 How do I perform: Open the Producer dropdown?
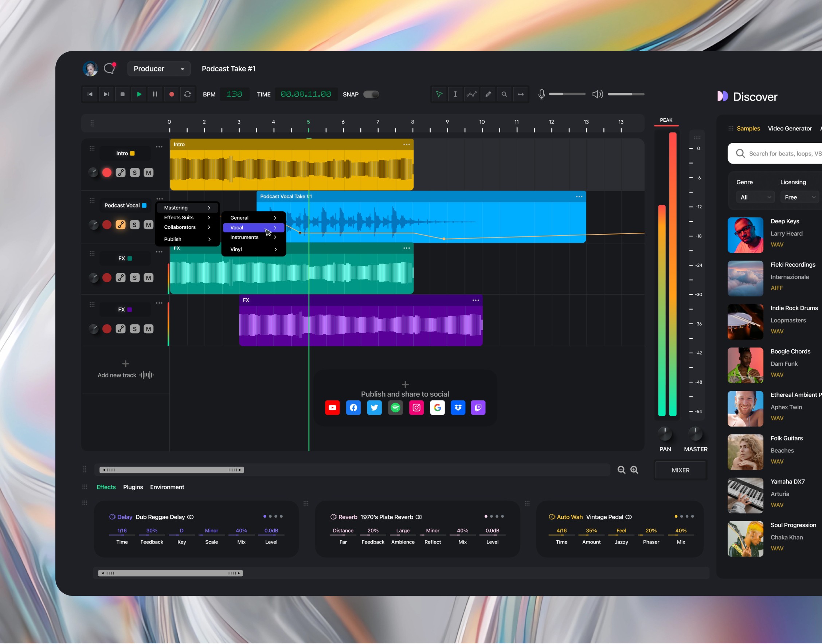click(x=159, y=68)
